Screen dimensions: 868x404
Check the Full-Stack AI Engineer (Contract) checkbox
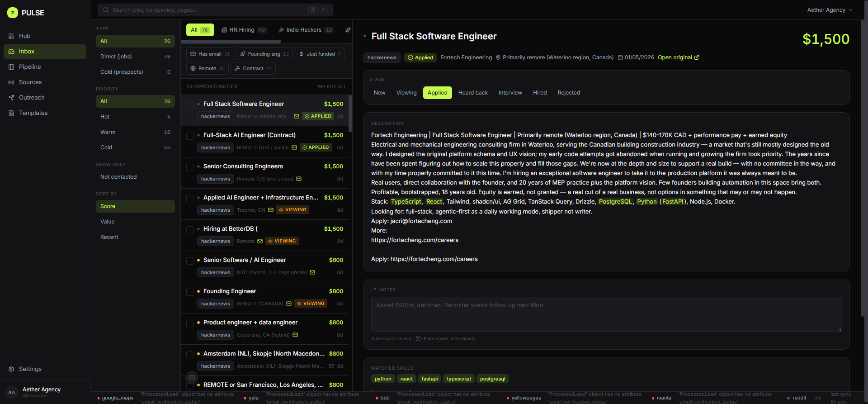tap(190, 136)
